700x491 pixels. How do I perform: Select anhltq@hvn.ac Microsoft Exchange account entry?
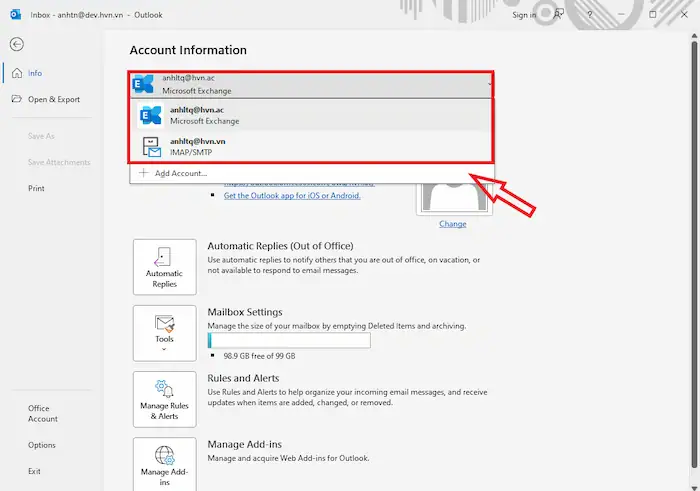coord(312,115)
